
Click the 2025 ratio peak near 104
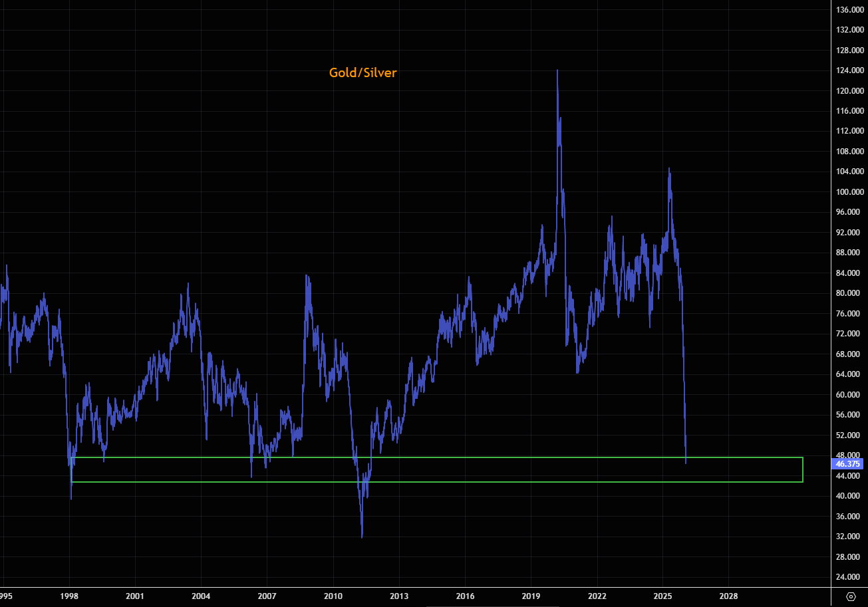click(x=669, y=170)
